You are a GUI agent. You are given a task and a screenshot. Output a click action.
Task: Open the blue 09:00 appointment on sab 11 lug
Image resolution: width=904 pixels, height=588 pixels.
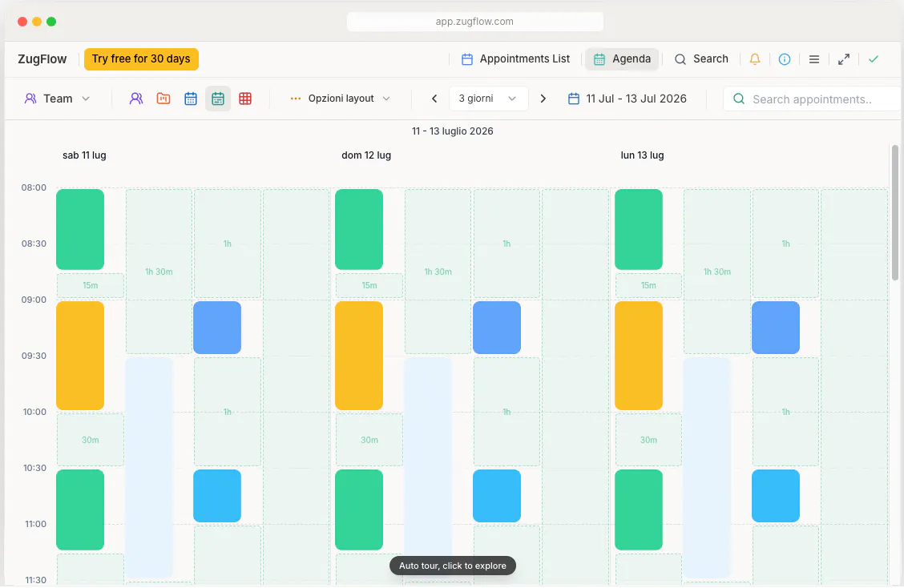click(217, 328)
